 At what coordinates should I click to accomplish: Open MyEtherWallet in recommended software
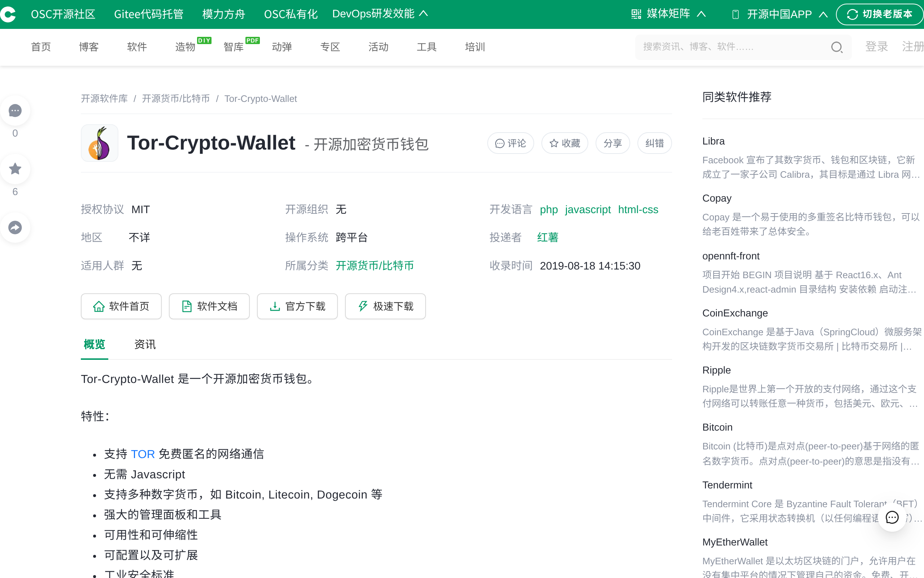point(735,542)
